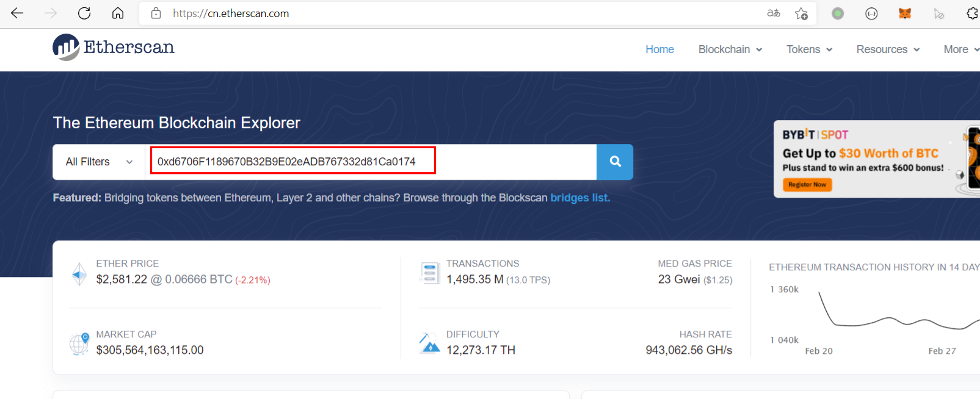Add this page to favorites with the star icon
Screen dimensions: 980x399
[802, 13]
